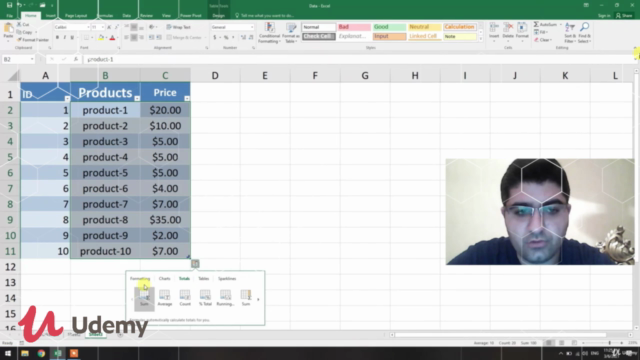Increase font size with the larger A icon
The width and height of the screenshot is (640, 360).
pyautogui.click(x=109, y=27)
